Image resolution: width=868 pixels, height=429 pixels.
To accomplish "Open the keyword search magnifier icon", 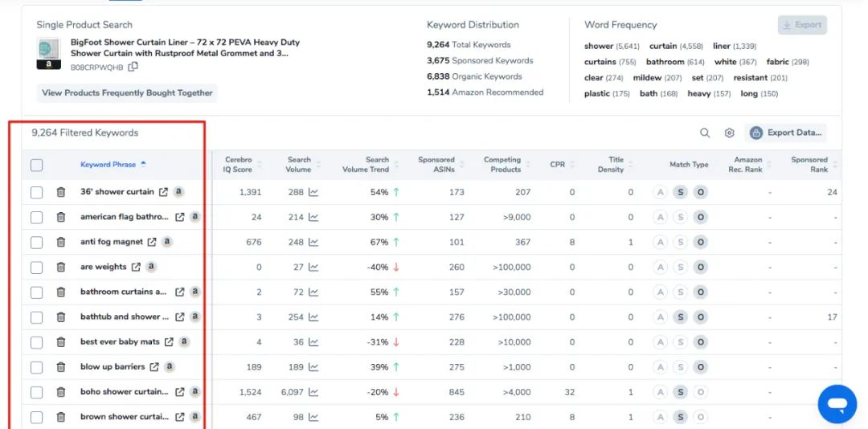I will (x=705, y=133).
